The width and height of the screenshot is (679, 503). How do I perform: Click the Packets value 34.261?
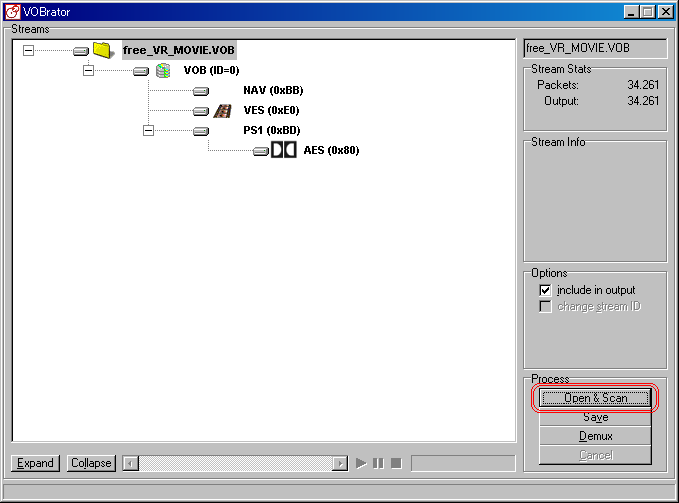coord(643,85)
